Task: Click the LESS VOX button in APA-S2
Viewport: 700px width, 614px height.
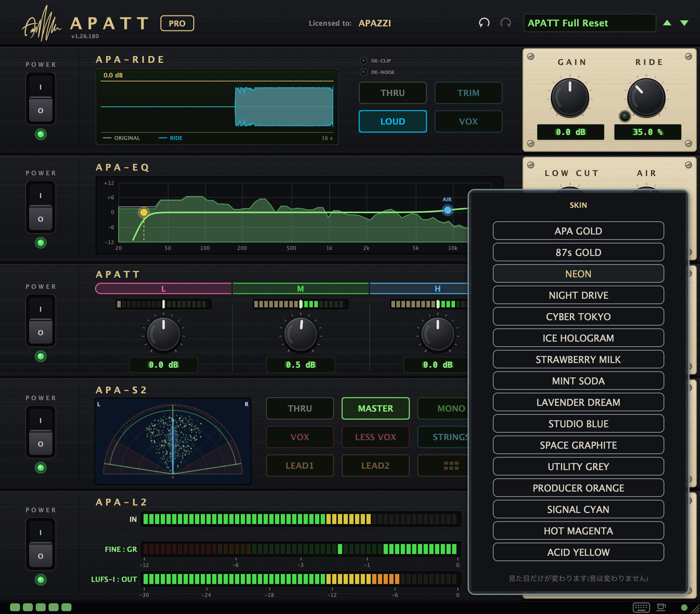Action: 375,437
